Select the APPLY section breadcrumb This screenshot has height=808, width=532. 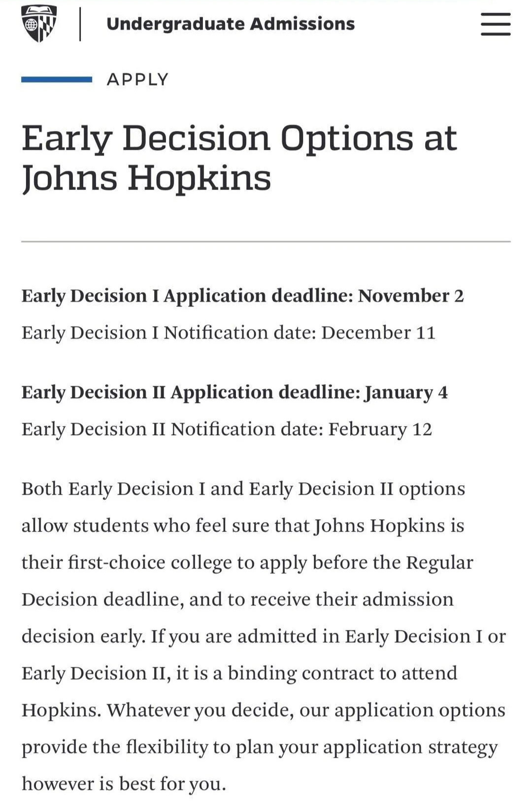[138, 79]
